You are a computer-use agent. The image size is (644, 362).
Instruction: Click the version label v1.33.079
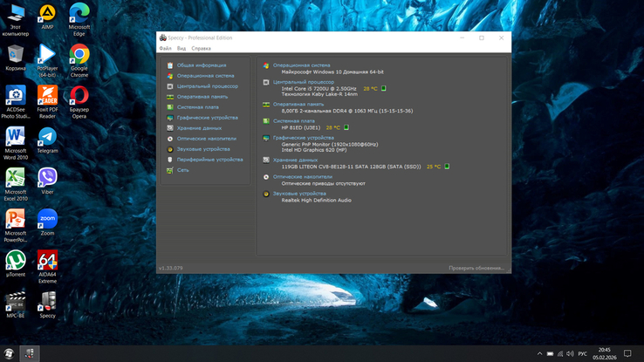tap(171, 268)
